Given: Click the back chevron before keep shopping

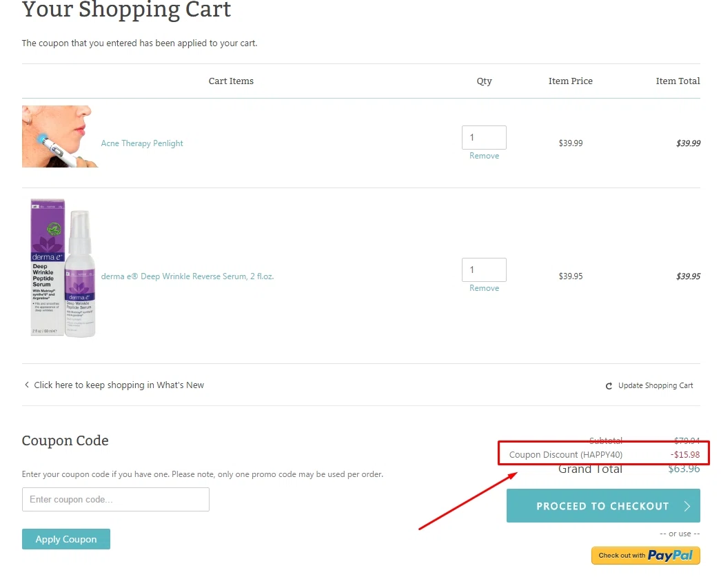Looking at the screenshot, I should pyautogui.click(x=27, y=385).
